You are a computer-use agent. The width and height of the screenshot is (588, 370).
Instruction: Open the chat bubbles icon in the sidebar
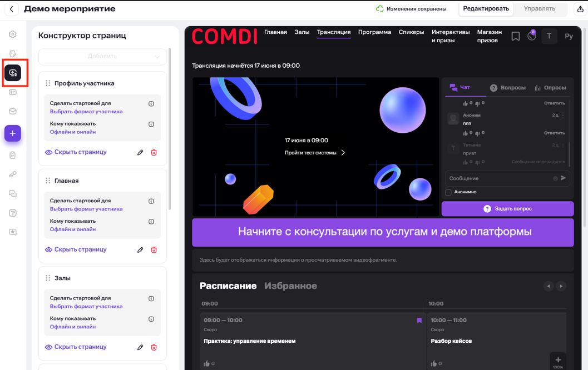(13, 194)
